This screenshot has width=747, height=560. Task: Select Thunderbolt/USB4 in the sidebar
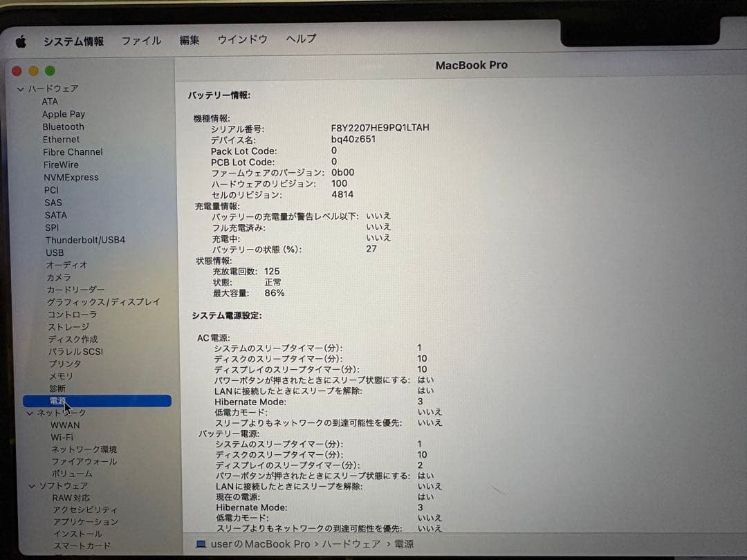(84, 239)
